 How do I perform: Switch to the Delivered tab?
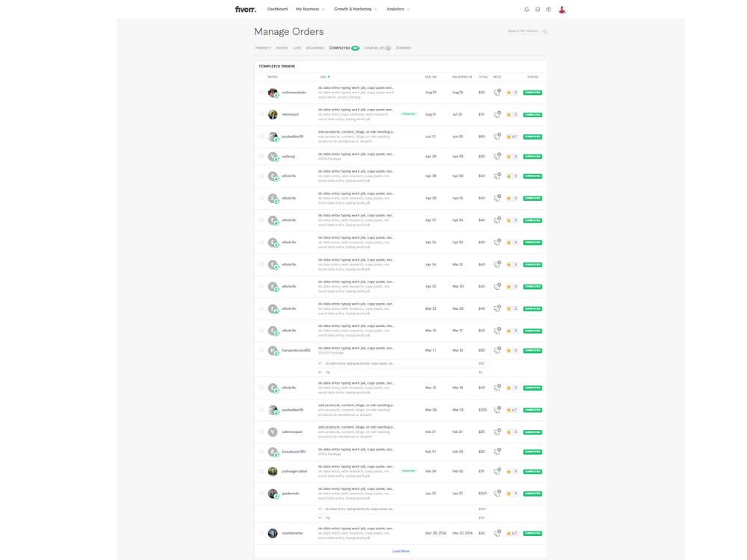(315, 48)
